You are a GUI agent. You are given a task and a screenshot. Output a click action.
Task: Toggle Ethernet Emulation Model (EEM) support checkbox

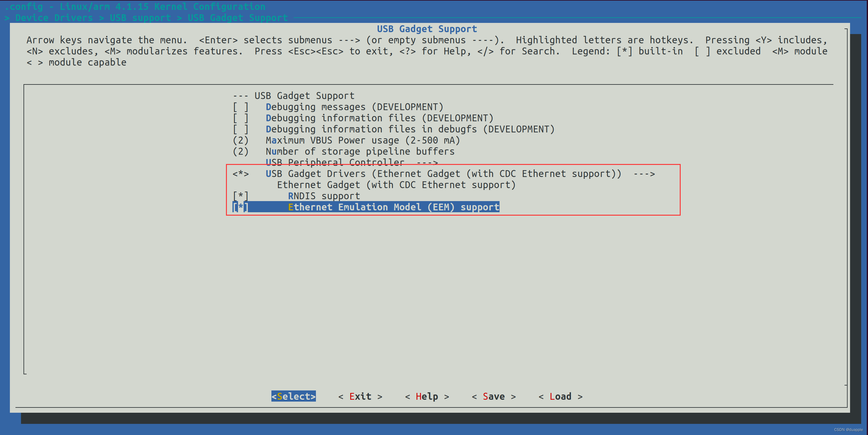[x=240, y=207]
